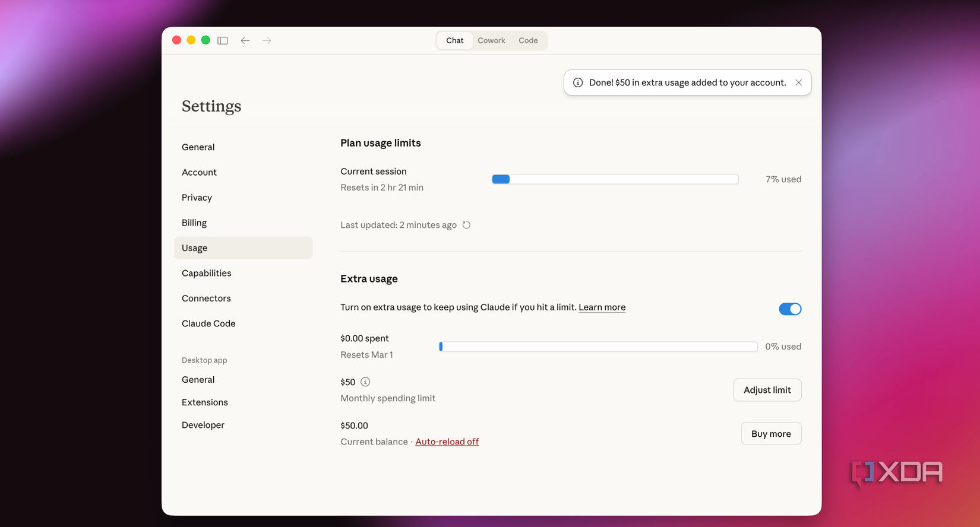Disable the extra usage toggle
The width and height of the screenshot is (980, 527).
(x=789, y=309)
